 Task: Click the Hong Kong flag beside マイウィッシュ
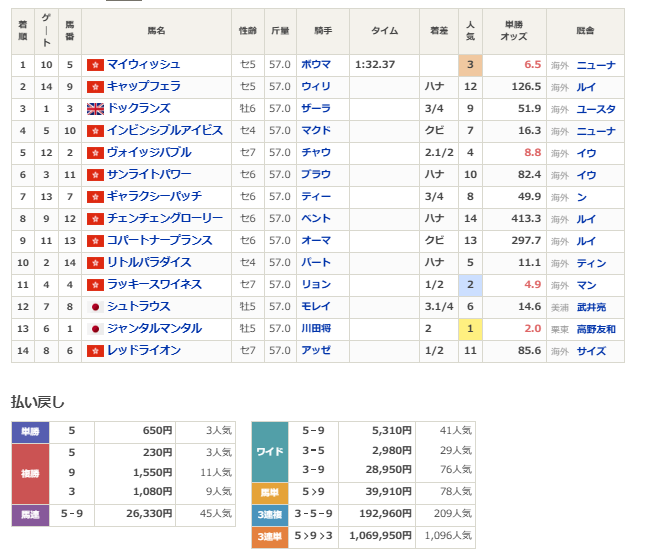96,65
